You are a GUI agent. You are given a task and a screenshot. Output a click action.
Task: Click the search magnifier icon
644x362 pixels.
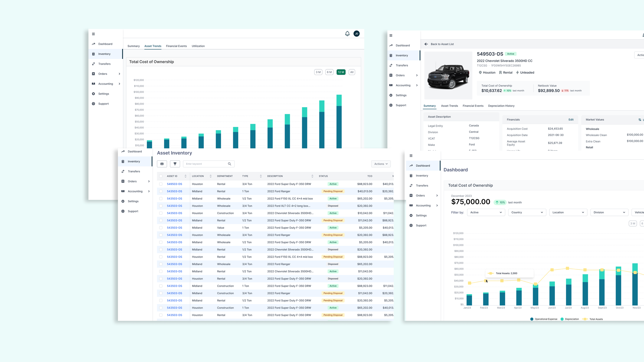[230, 164]
